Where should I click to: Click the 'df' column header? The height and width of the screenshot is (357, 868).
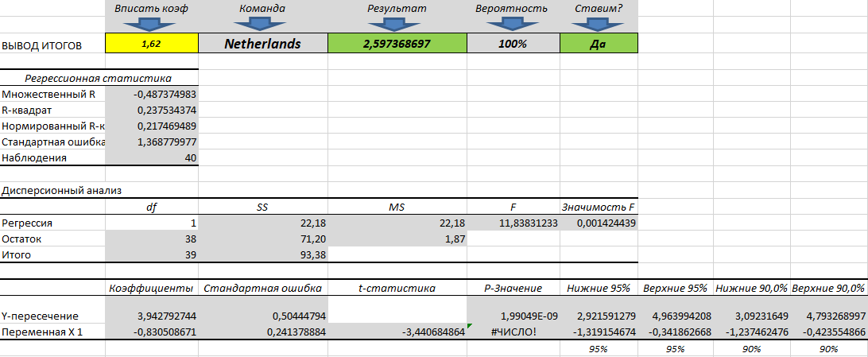(x=151, y=207)
